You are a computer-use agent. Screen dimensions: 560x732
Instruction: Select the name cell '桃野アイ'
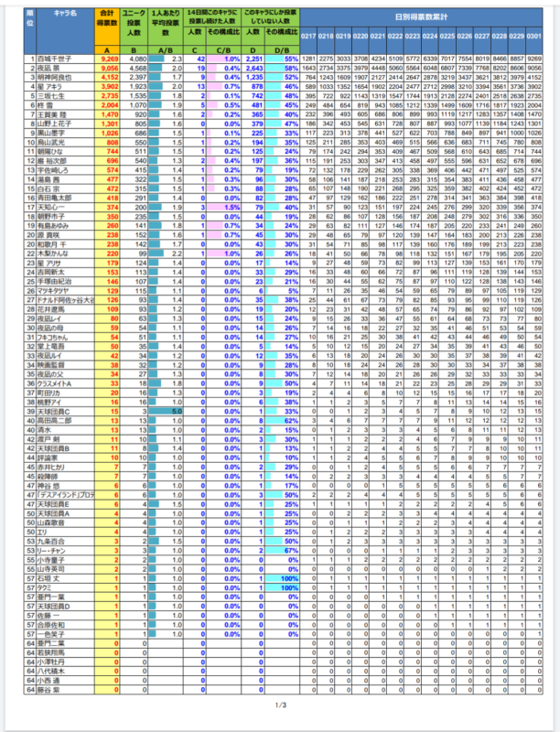(65, 402)
